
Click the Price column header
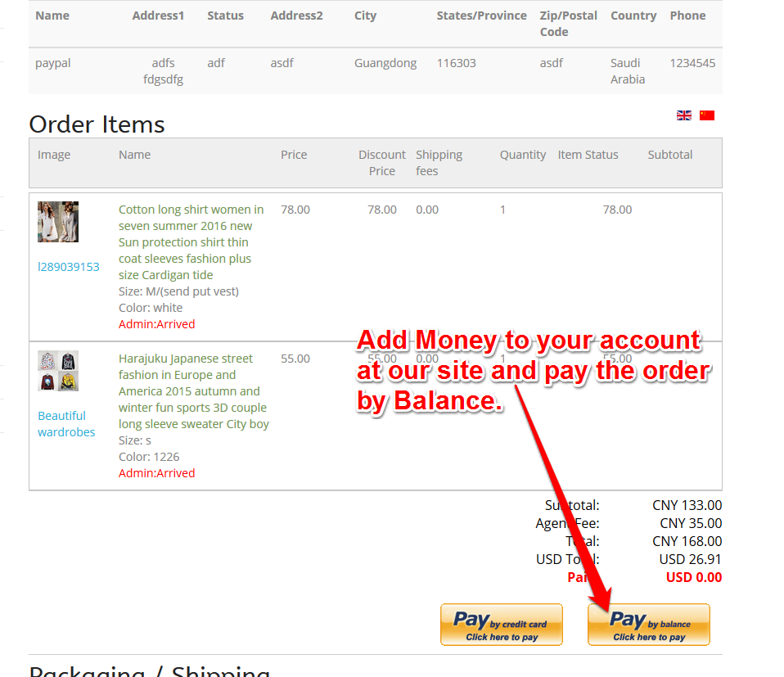(x=294, y=155)
